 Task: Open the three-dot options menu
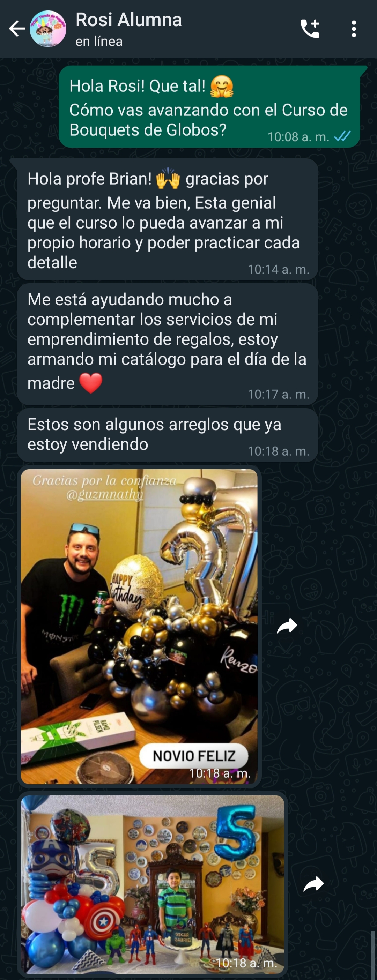coord(354,29)
